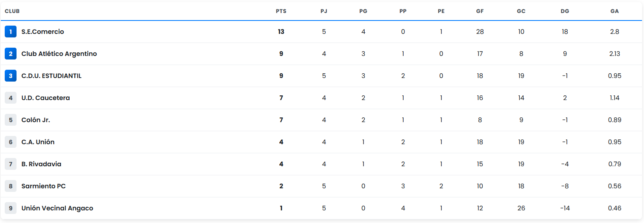Click the DG column header
The height and width of the screenshot is (223, 644).
(565, 11)
